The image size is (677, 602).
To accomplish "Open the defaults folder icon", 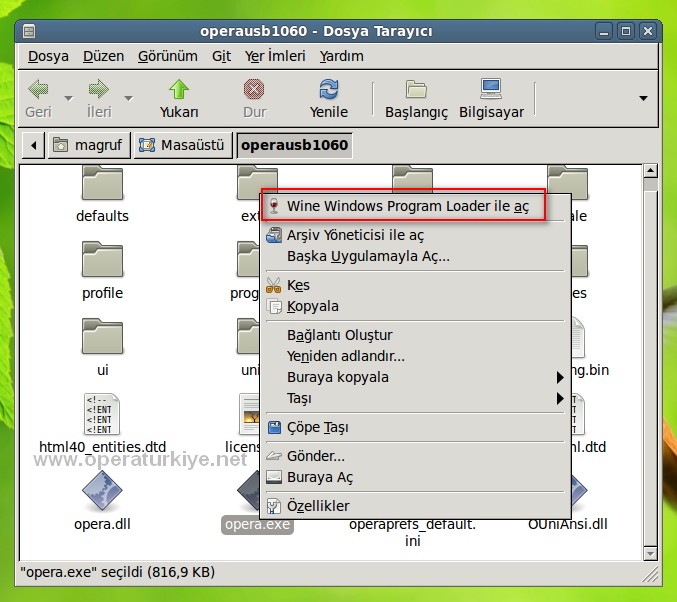I will (102, 183).
